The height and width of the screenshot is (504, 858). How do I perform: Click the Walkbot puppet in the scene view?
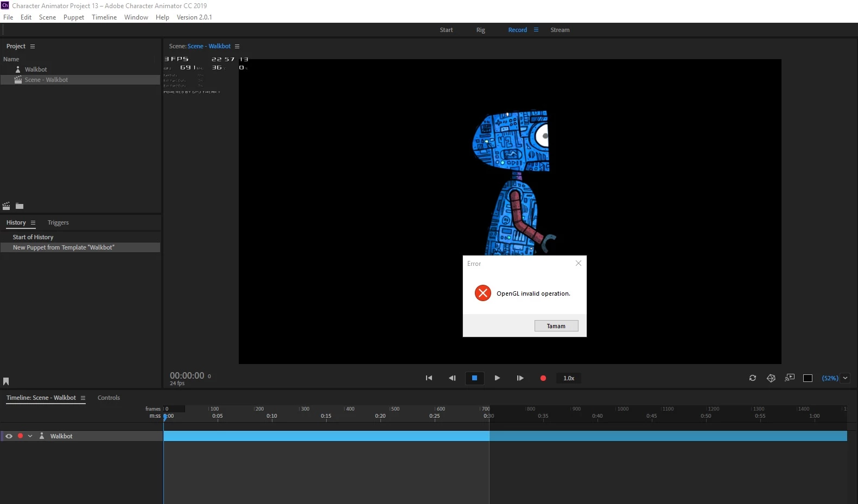[x=514, y=182]
